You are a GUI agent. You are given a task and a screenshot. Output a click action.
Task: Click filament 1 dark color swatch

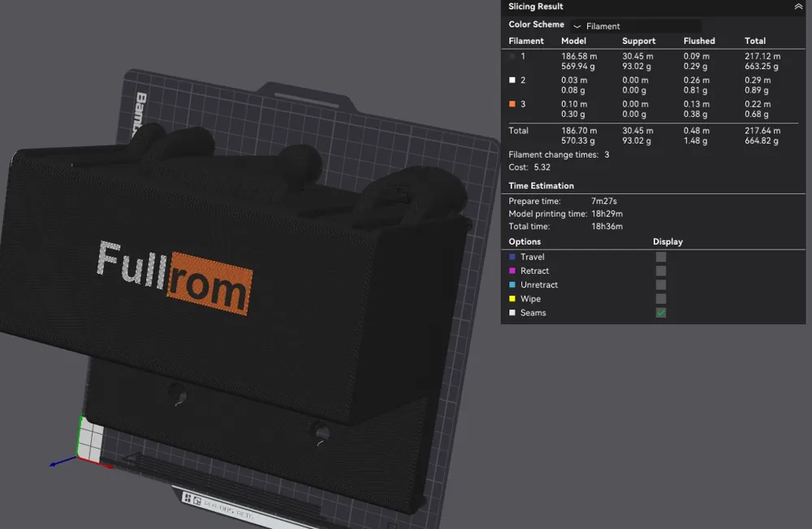point(512,56)
